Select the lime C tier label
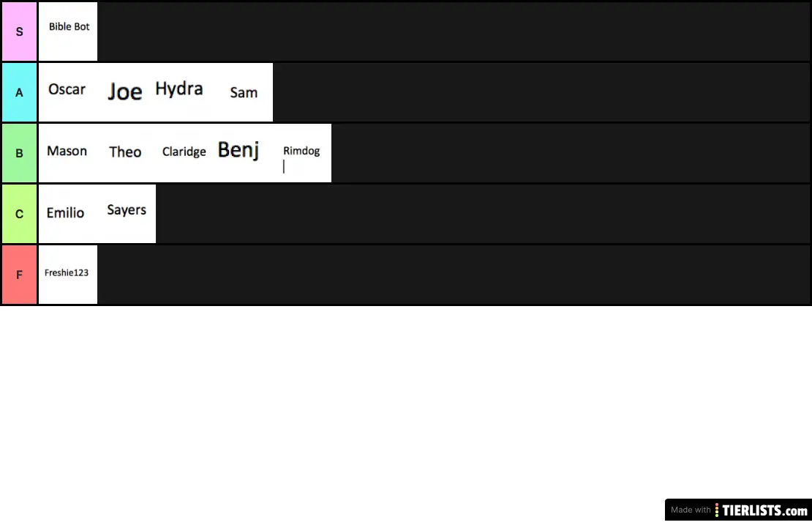The width and height of the screenshot is (812, 525). 19,214
